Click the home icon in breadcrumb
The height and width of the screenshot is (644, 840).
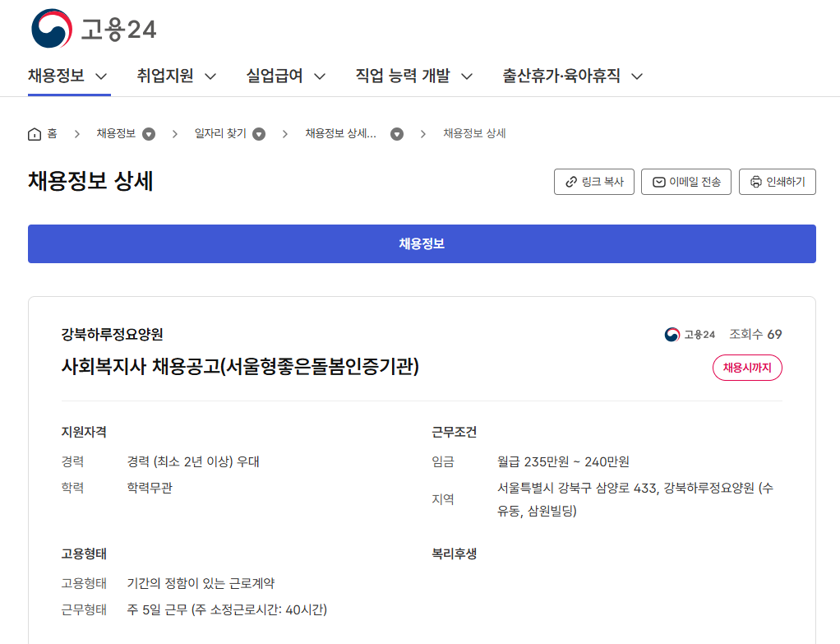35,134
